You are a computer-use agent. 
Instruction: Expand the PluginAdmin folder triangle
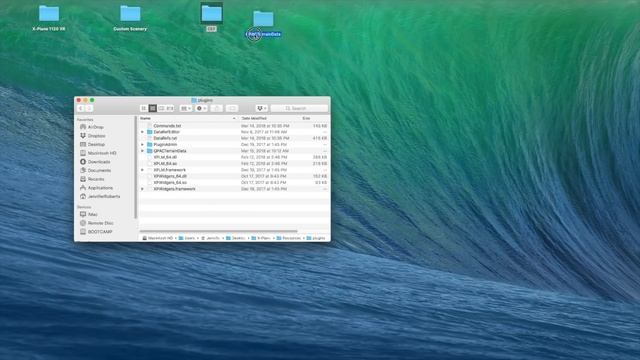coord(142,144)
